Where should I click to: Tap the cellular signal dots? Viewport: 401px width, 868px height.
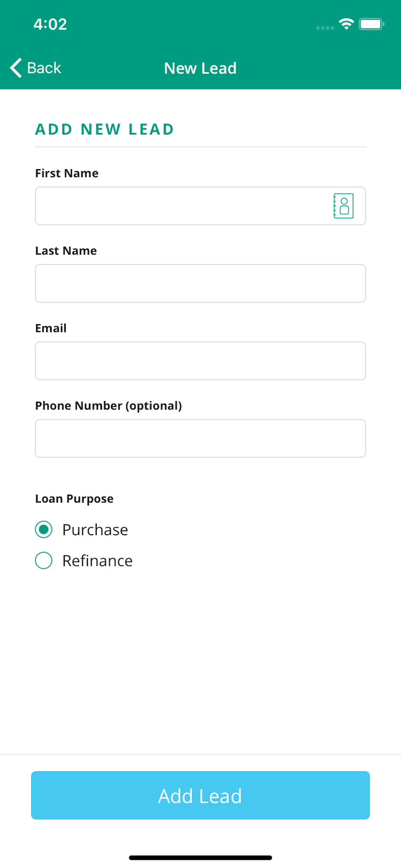point(325,28)
